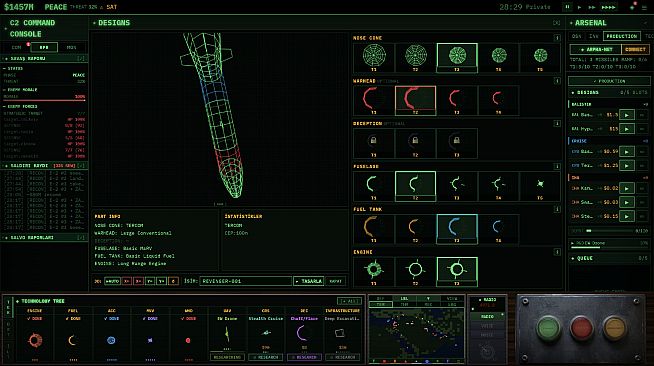Research the Stealth Cruise technology
The width and height of the screenshot is (654, 366).
266,357
